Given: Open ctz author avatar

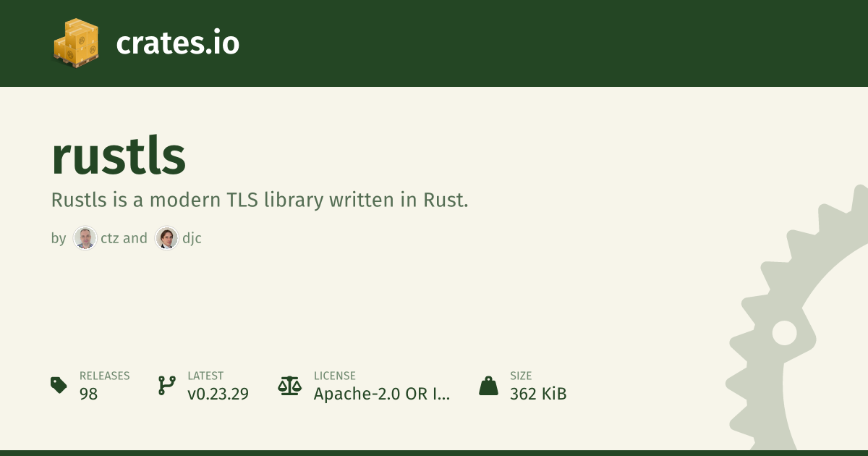Looking at the screenshot, I should (x=85, y=238).
